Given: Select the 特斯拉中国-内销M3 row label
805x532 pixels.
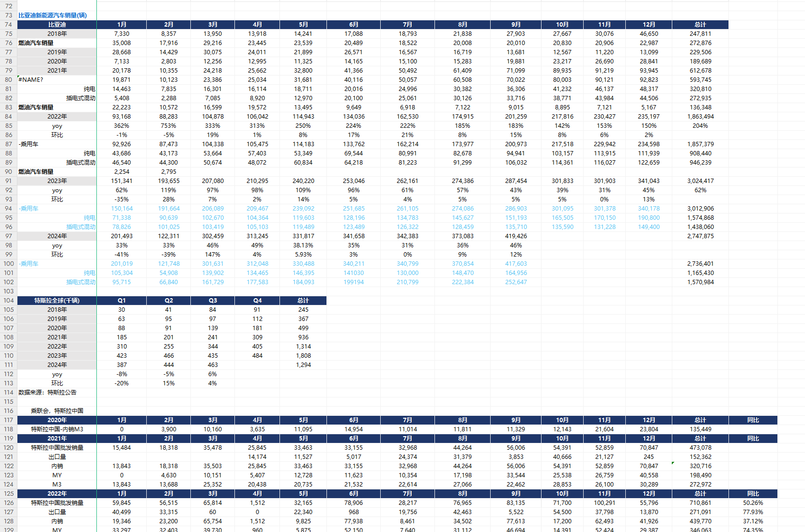Looking at the screenshot, I should click(x=57, y=429).
